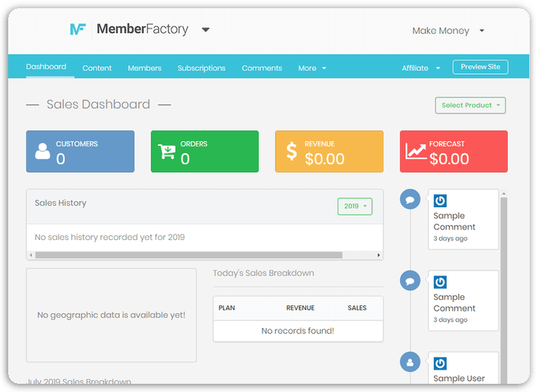Click the Revenue stat card
Viewport: 538px width, 392px height.
329,151
